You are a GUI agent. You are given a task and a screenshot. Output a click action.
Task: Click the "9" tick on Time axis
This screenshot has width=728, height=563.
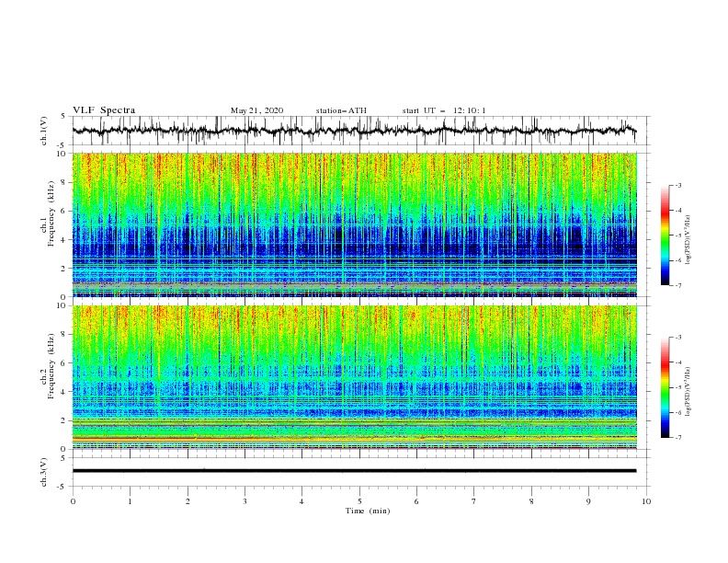588,501
